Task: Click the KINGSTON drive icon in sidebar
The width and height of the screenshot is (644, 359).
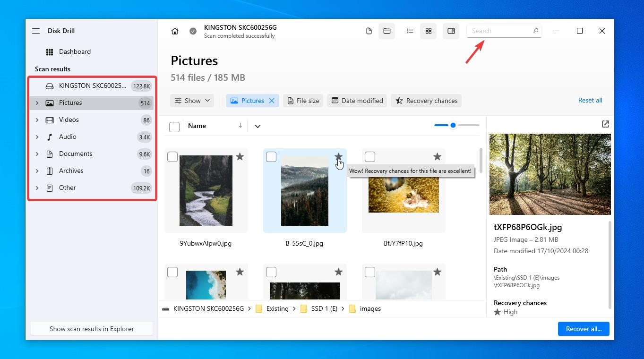Action: (50, 86)
